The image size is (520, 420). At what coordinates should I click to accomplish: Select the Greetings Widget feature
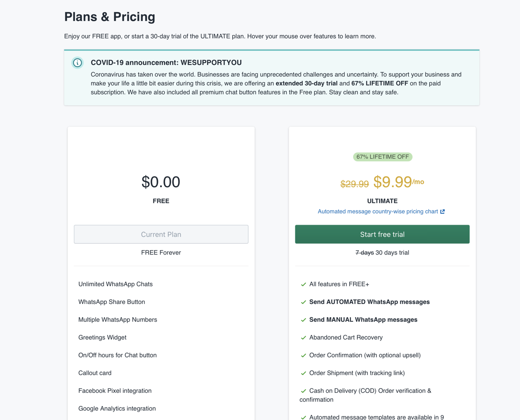tap(102, 337)
